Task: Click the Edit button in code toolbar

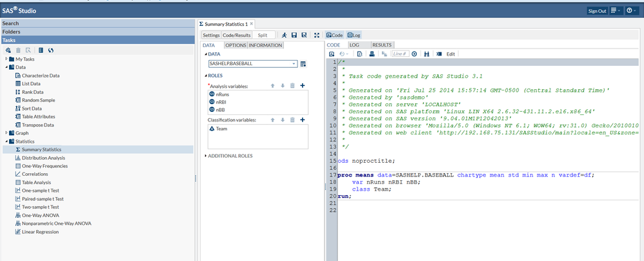Action: [451, 54]
